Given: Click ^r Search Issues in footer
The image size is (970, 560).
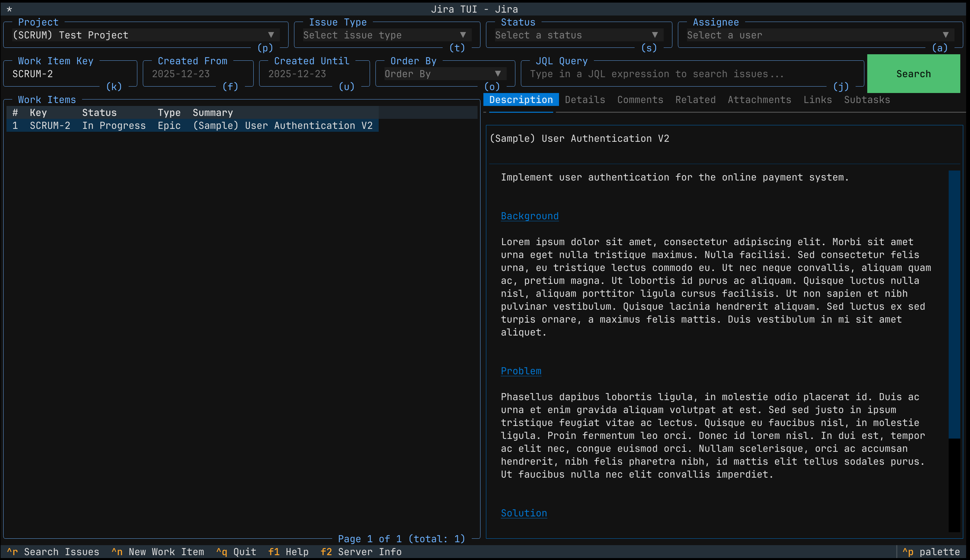Looking at the screenshot, I should (x=53, y=552).
